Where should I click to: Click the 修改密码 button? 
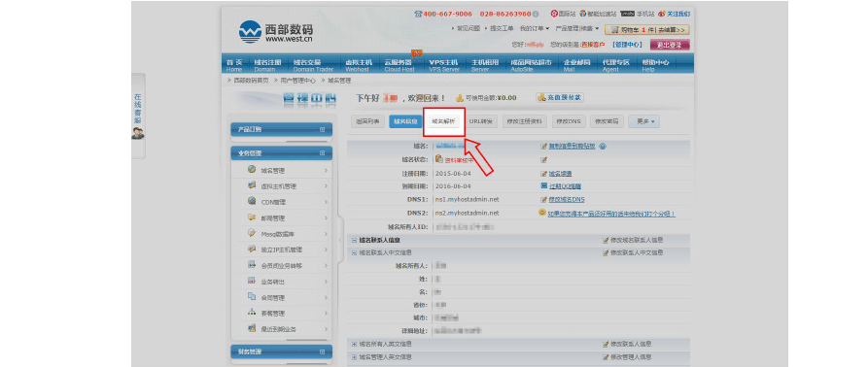tap(607, 121)
